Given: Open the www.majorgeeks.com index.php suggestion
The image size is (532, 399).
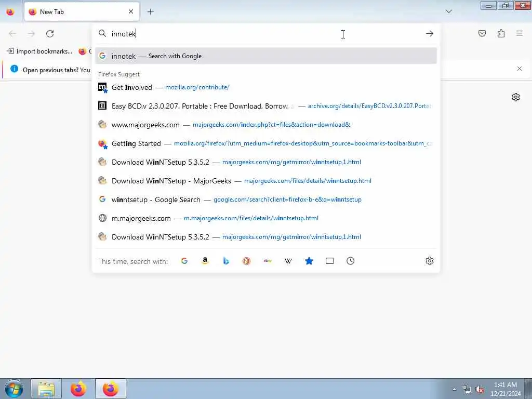Looking at the screenshot, I should tap(266, 125).
